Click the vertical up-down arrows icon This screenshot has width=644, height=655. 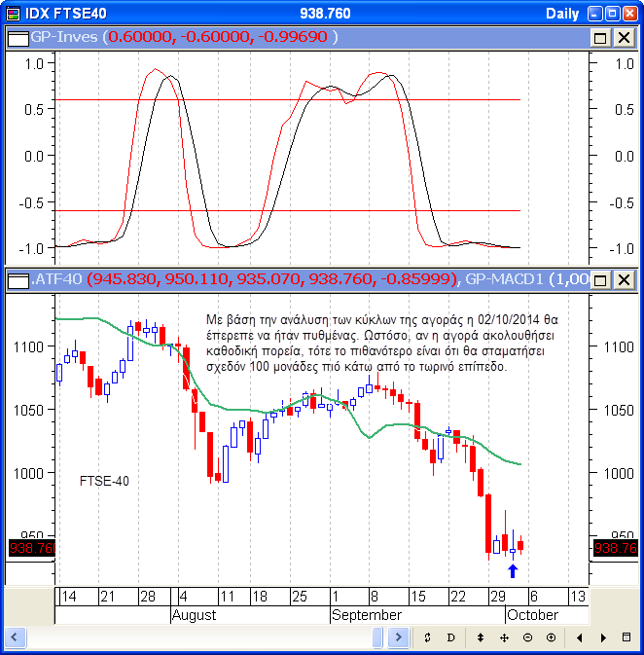click(x=481, y=637)
